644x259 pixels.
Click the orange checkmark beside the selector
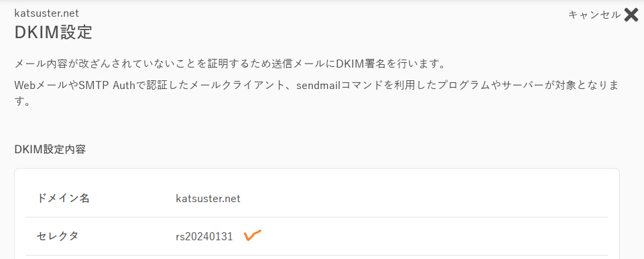[253, 235]
